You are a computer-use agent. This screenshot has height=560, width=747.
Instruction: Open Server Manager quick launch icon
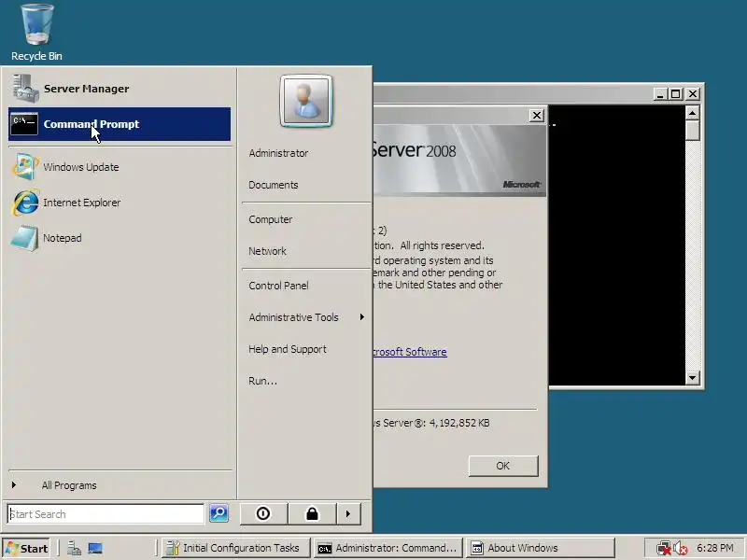click(x=74, y=548)
